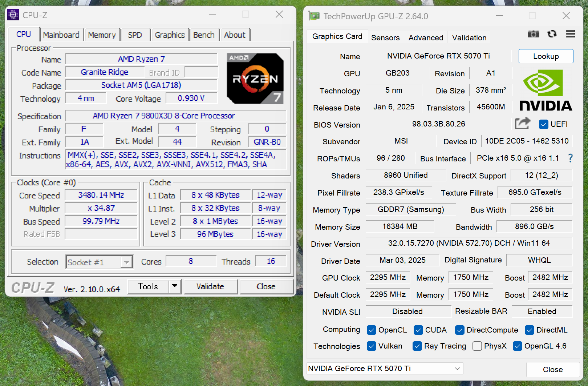Click the BIOS Version field
The image size is (588, 386).
[x=438, y=124]
